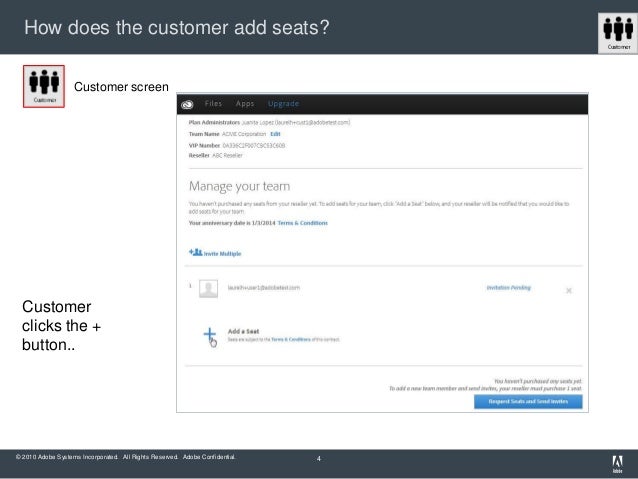Click the Invitation Pending status
Image resolution: width=638 pixels, height=479 pixels.
pos(509,288)
